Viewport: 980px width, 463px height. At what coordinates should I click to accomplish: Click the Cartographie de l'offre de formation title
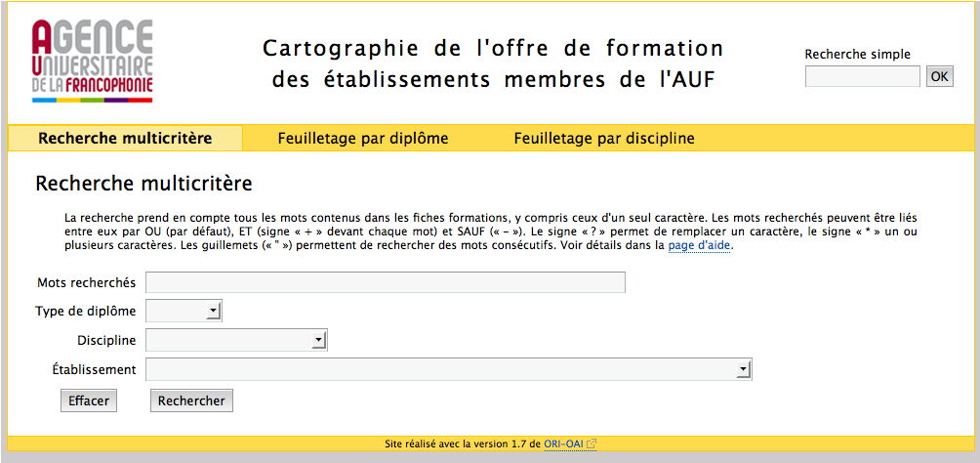493,63
